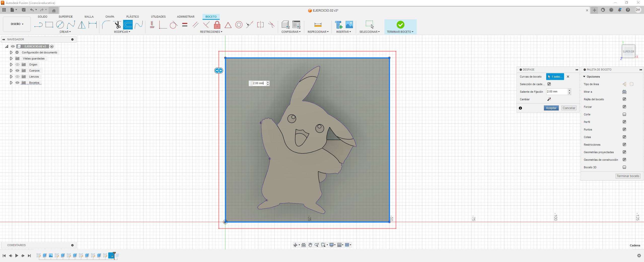The width and height of the screenshot is (644, 262).
Task: Toggle visibility eye of Cuerpos folder
Action: coord(17,71)
